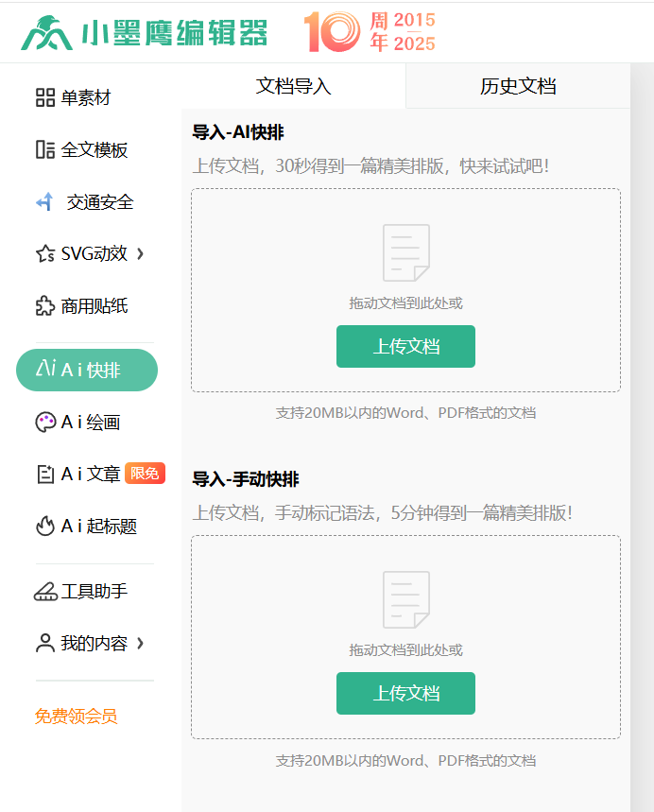Click 上传文档 under 导入-手动快排
The height and width of the screenshot is (812, 654).
click(406, 694)
